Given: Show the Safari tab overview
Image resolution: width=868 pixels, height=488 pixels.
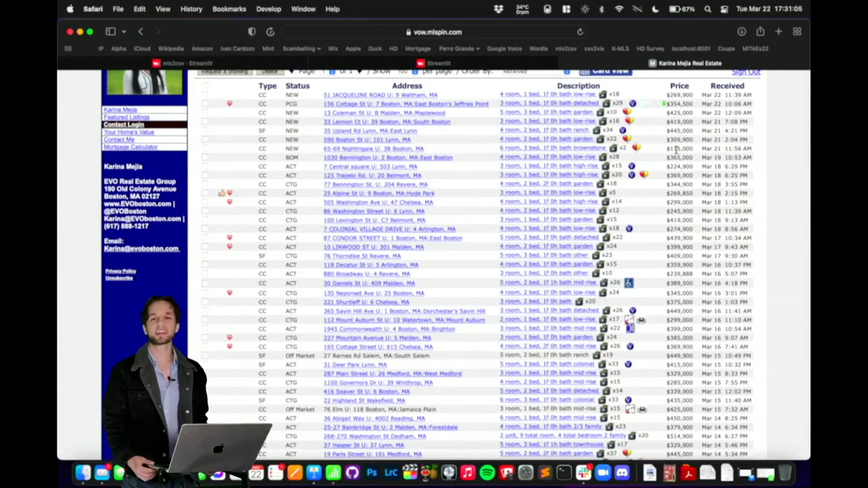Looking at the screenshot, I should [797, 32].
